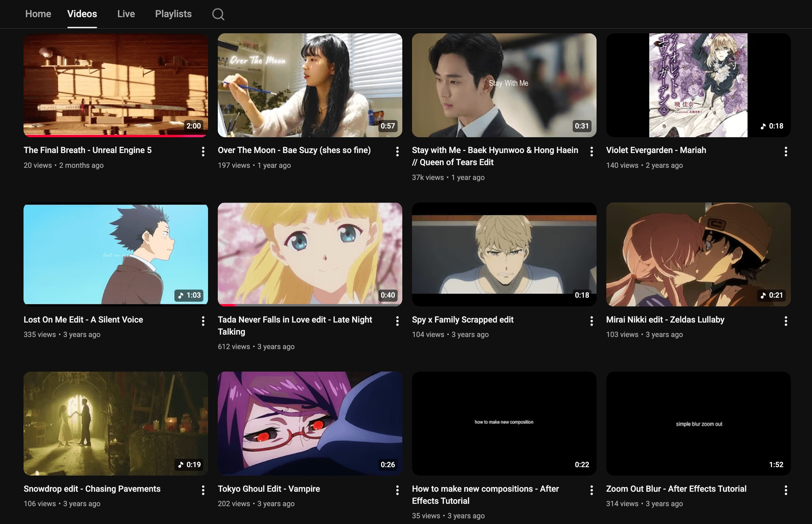
Task: Open menu for Tokyo Ghoul Edit - Vampire
Action: click(397, 490)
